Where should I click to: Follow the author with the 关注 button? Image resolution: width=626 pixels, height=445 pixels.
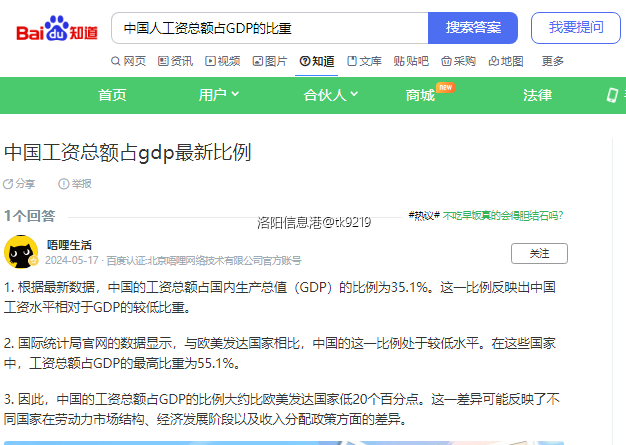(539, 253)
